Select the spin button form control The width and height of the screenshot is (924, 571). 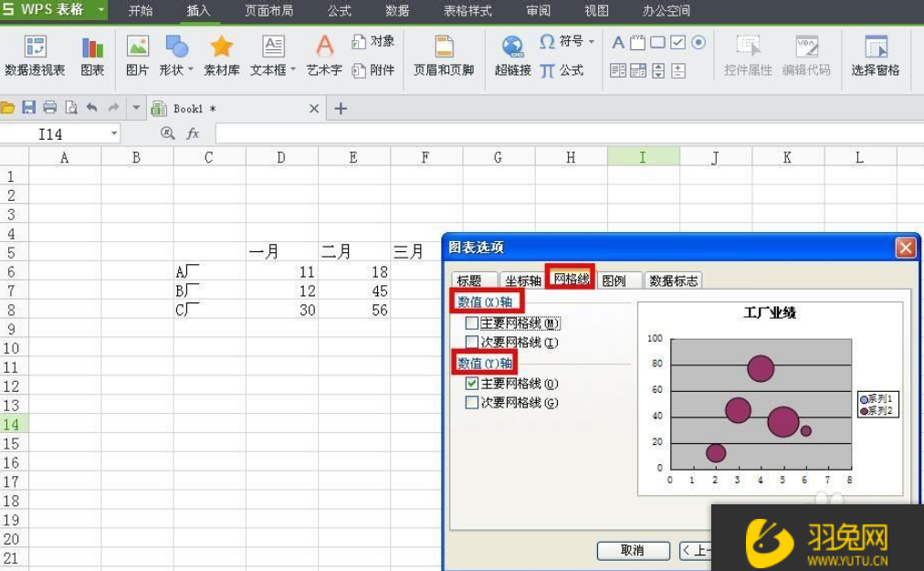[658, 70]
